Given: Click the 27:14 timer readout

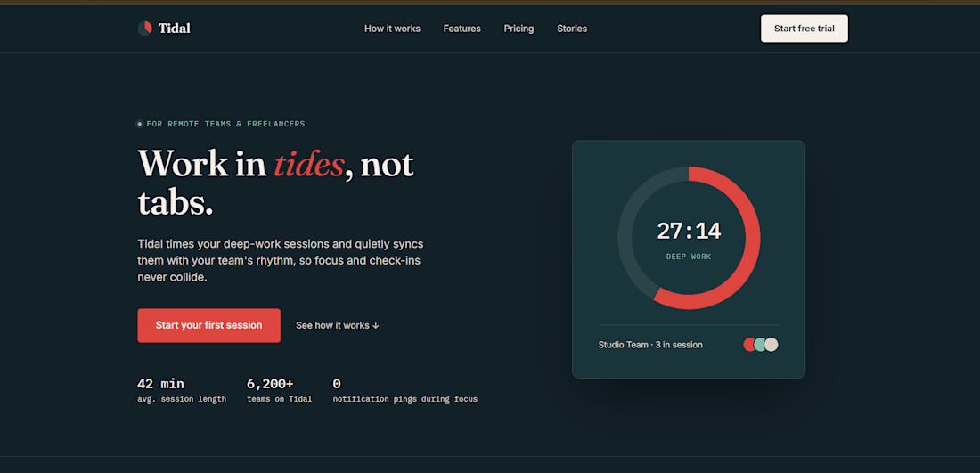Looking at the screenshot, I should [x=689, y=232].
